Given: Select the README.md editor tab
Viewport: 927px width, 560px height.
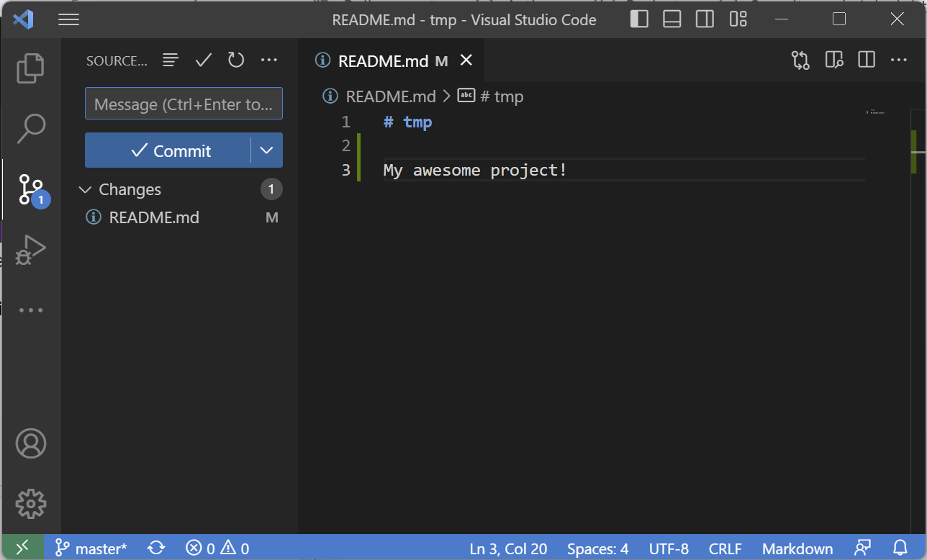Looking at the screenshot, I should (x=393, y=60).
